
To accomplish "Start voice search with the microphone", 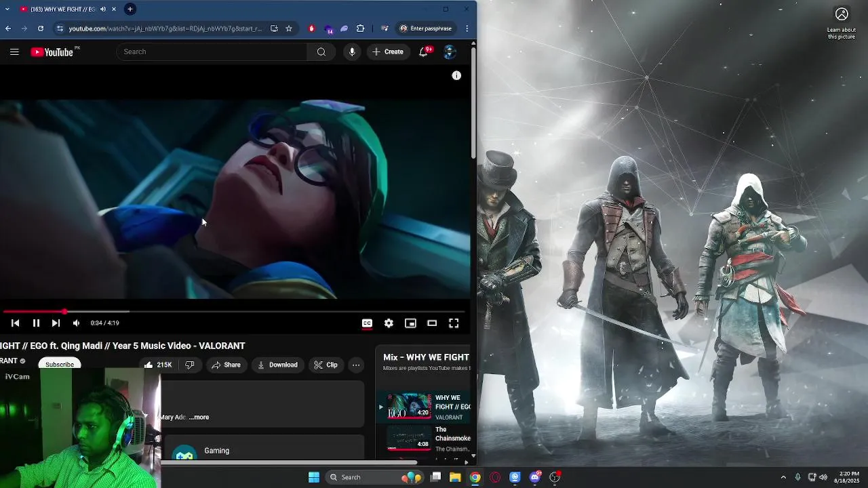I will (351, 52).
